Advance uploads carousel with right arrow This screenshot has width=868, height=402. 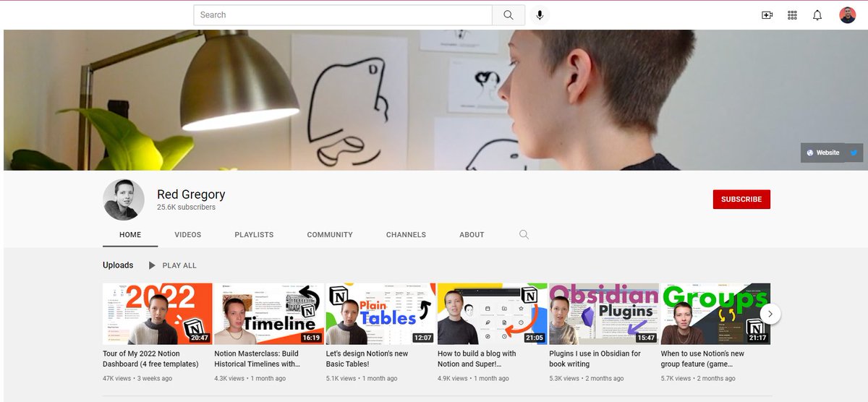(770, 314)
